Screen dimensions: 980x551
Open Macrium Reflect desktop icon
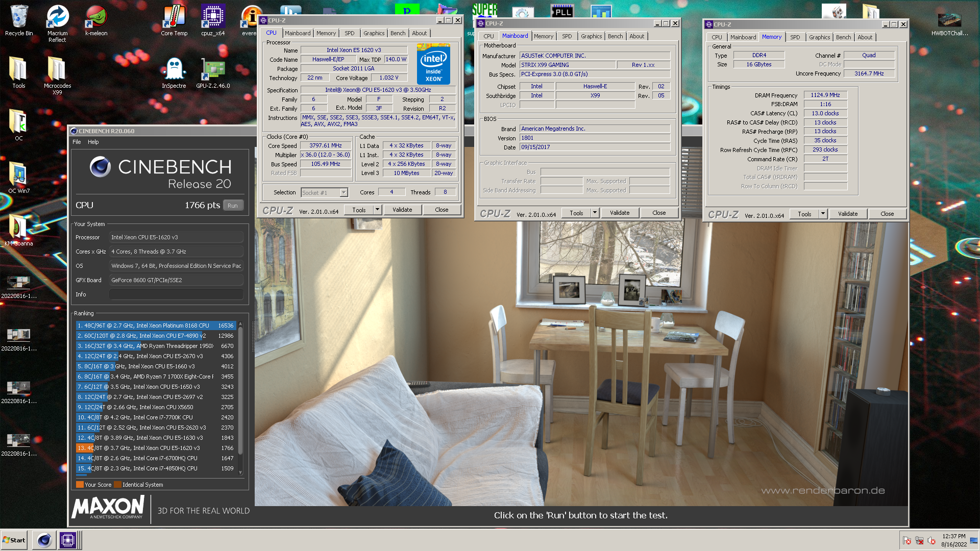coord(57,23)
